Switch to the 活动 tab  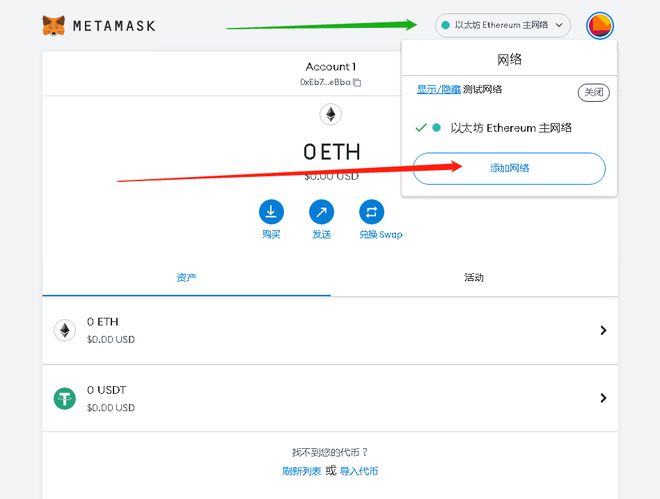point(474,277)
